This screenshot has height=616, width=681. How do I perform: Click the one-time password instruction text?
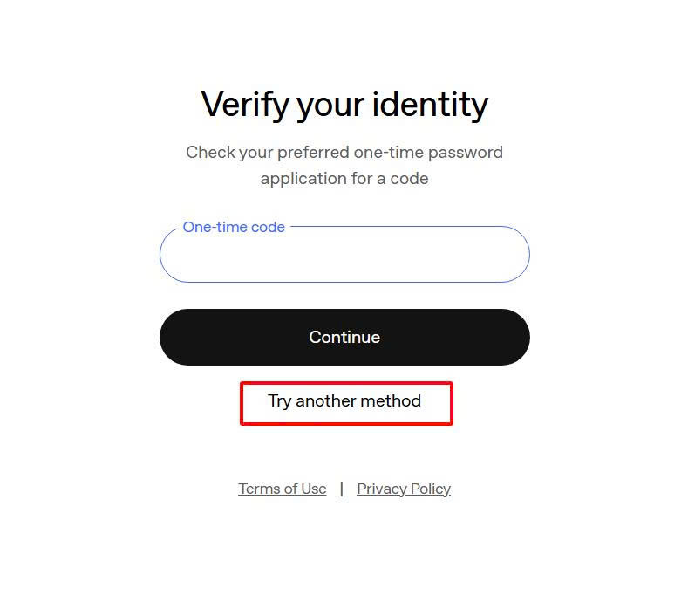[x=344, y=165]
